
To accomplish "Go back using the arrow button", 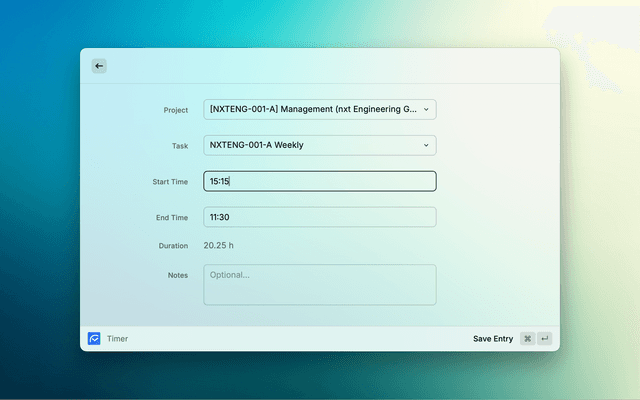I will click(x=99, y=66).
